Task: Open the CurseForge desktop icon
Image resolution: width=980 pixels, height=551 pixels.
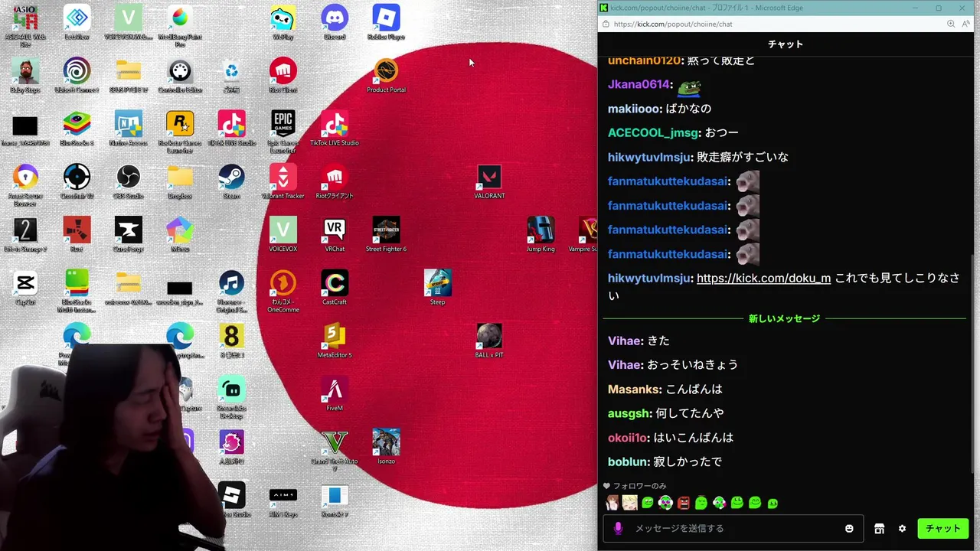Action: 129,234
